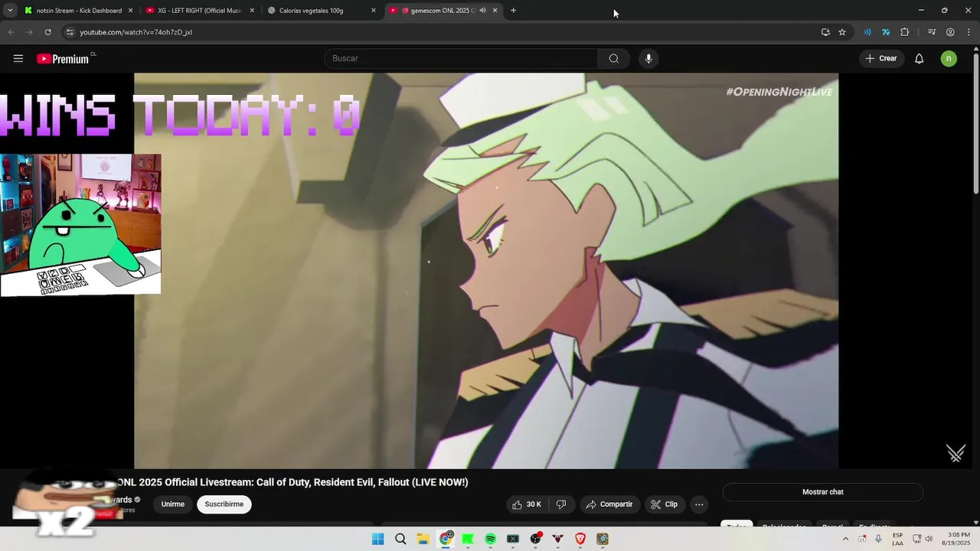Dislike the video
Viewport: 980px width, 551px height.
coord(561,504)
